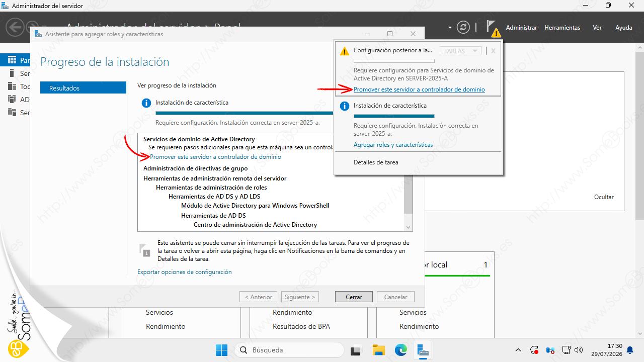Viewport: 644px width, 362px height.
Task: Select the Resultados step in the wizard
Action: tap(83, 88)
